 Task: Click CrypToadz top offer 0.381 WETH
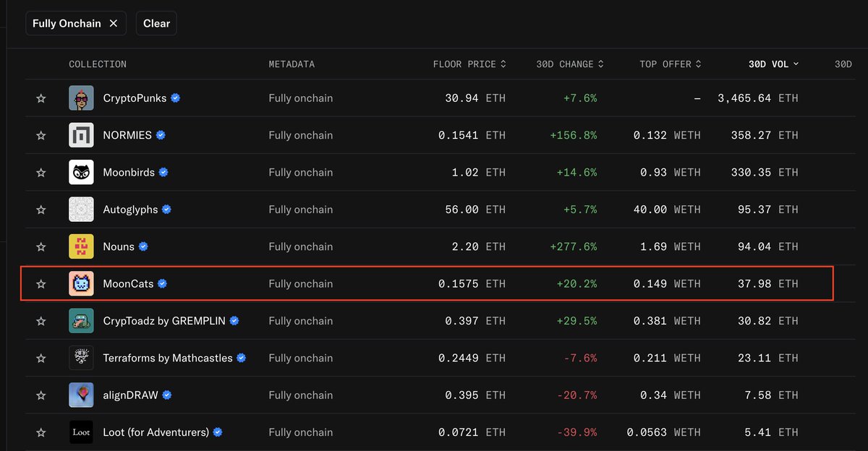(x=667, y=321)
